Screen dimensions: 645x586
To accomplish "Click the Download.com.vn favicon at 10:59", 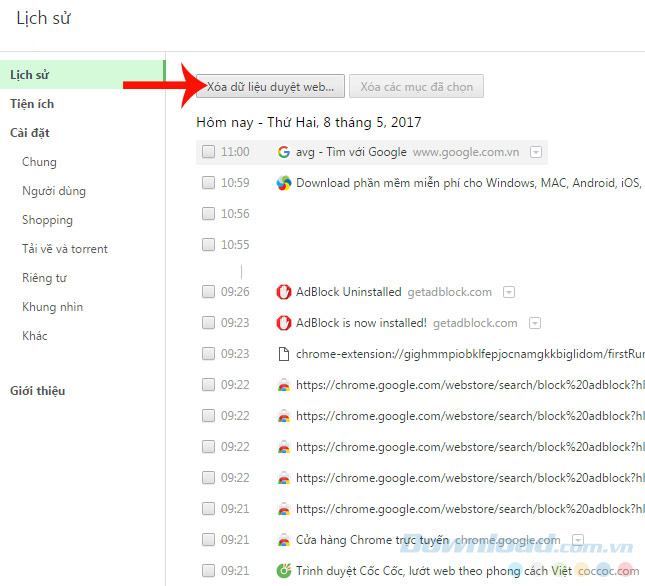I will click(x=283, y=183).
